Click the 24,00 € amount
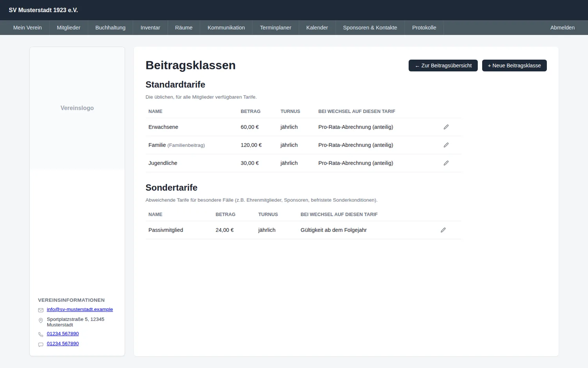This screenshot has width=588, height=368. point(225,230)
